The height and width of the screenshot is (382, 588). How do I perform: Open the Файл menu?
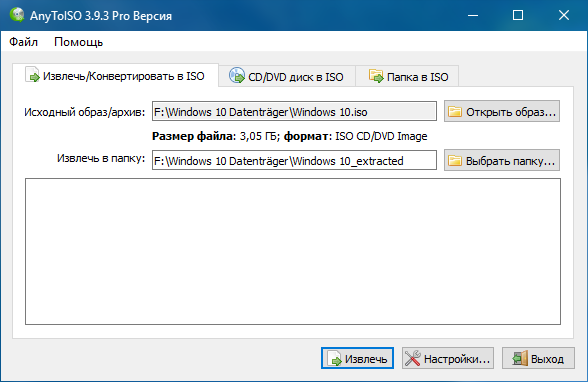[23, 42]
